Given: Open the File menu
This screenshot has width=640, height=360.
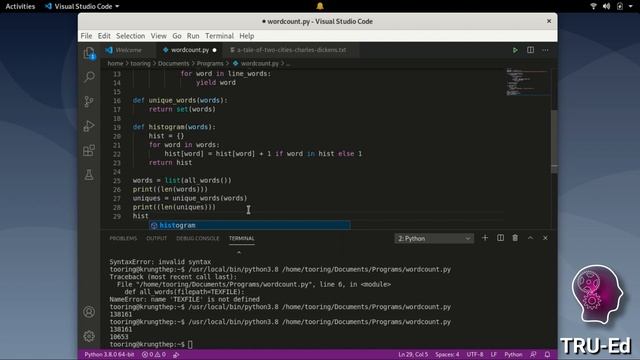Looking at the screenshot, I should [x=86, y=36].
